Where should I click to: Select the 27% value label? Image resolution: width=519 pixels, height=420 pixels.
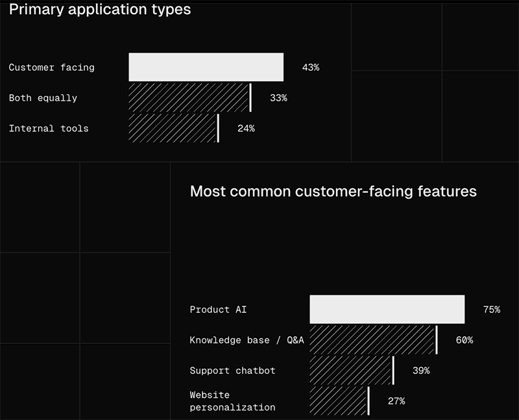point(396,401)
